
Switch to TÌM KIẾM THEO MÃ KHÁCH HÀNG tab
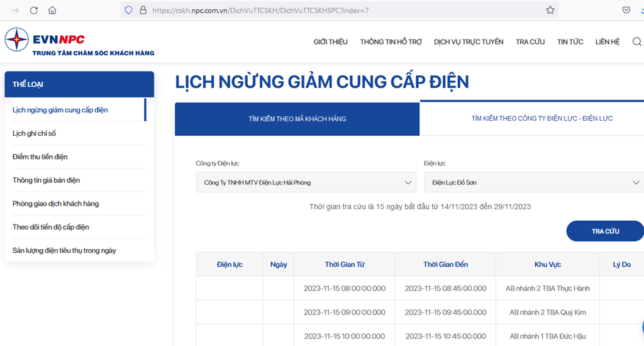(297, 119)
